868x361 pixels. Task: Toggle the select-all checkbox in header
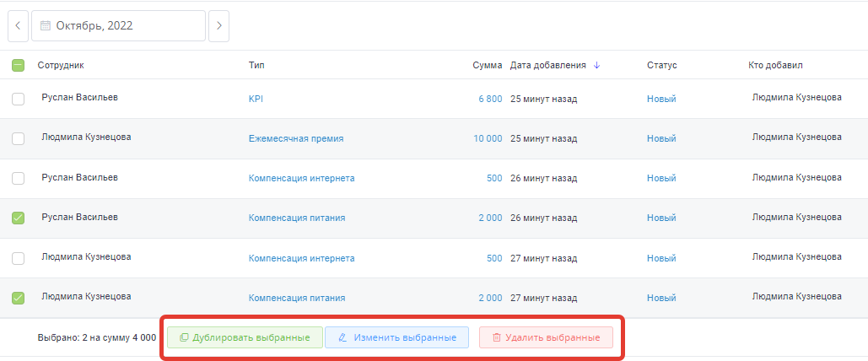(19, 65)
